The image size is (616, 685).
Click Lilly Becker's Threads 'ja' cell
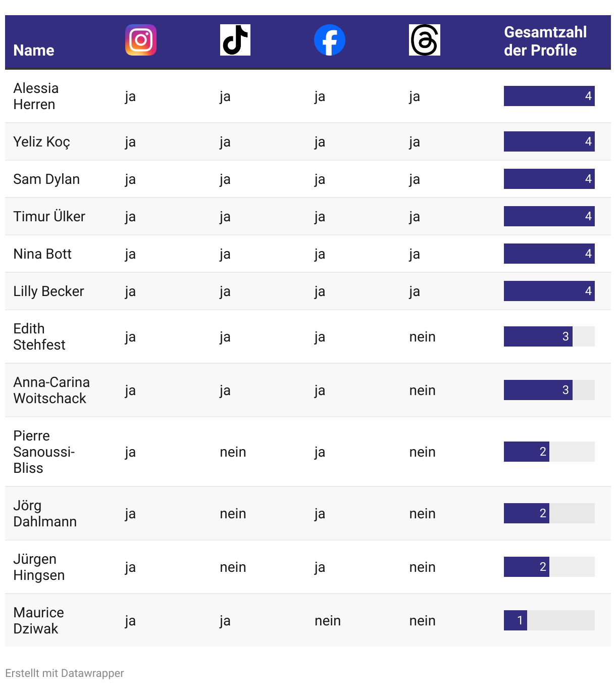coord(415,291)
